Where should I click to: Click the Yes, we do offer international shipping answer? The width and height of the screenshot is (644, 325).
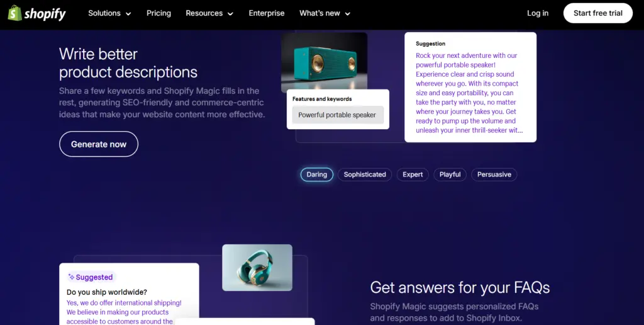[x=124, y=312]
